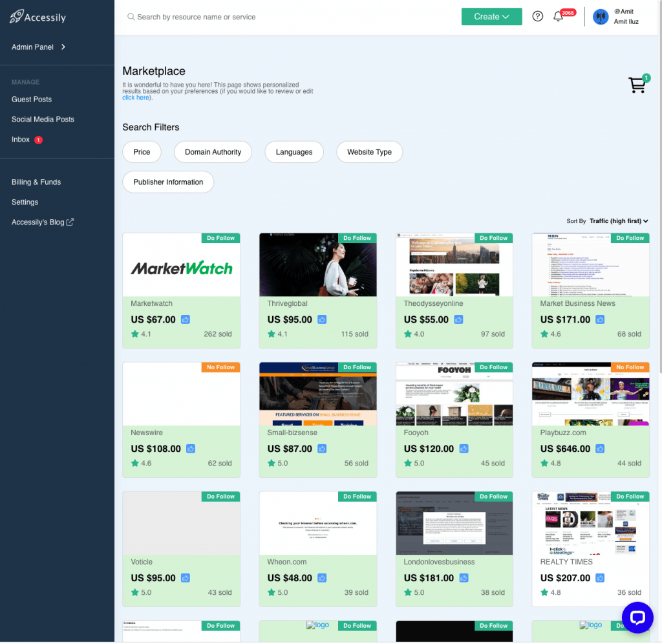Click the search magnifier icon
The height and width of the screenshot is (644, 662).
[131, 17]
